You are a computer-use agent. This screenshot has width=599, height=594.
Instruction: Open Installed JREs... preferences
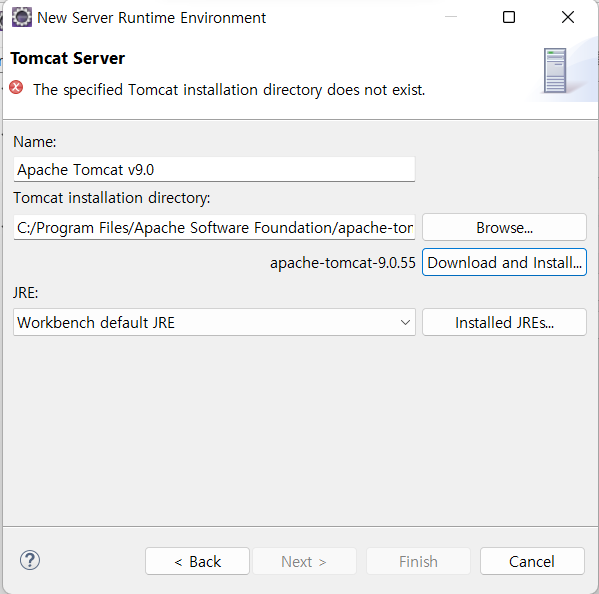pyautogui.click(x=504, y=322)
